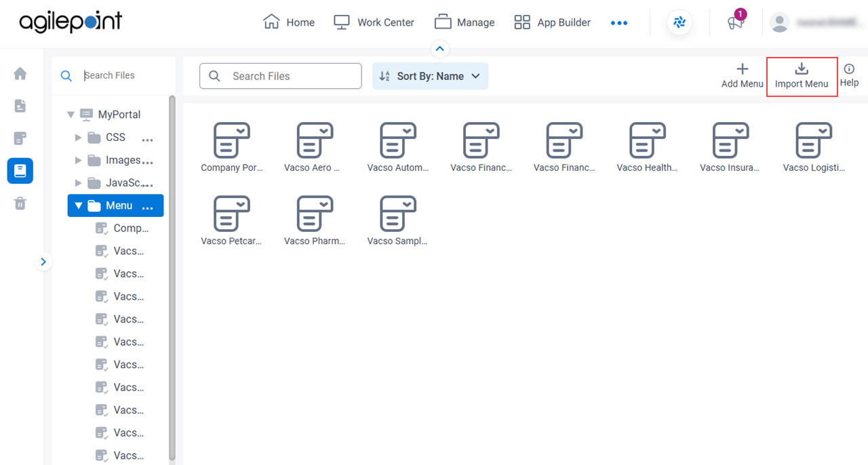This screenshot has height=465, width=868.
Task: Collapse the top navigation bar chevron
Action: coord(440,49)
